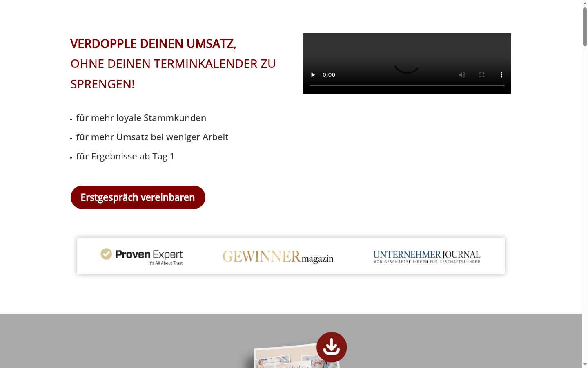Seek along the video progress bar

407,85
